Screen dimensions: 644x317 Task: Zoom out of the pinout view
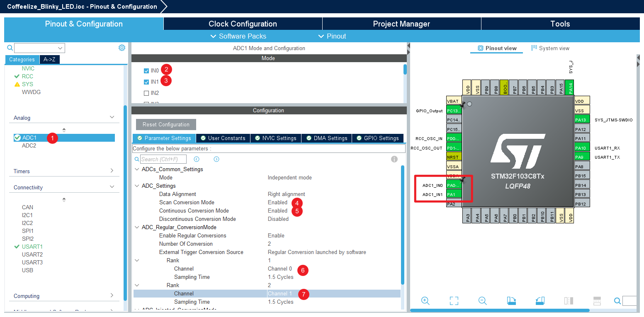tap(482, 301)
